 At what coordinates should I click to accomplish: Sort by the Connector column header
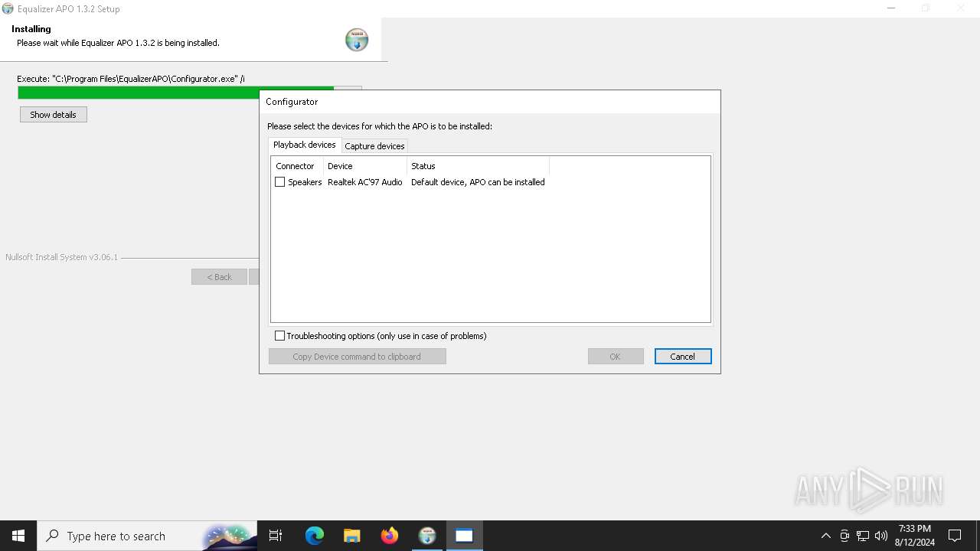coord(297,166)
